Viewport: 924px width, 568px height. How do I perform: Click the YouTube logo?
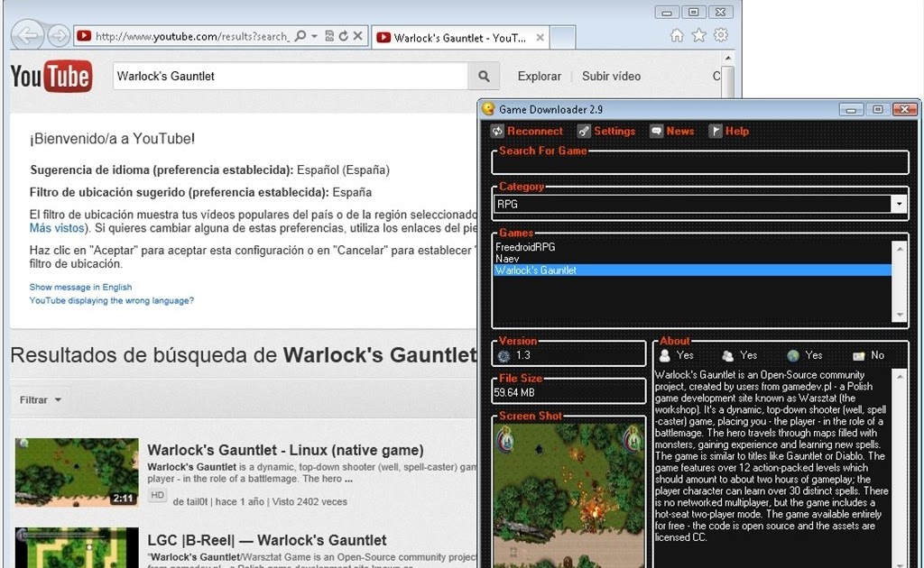[x=51, y=77]
